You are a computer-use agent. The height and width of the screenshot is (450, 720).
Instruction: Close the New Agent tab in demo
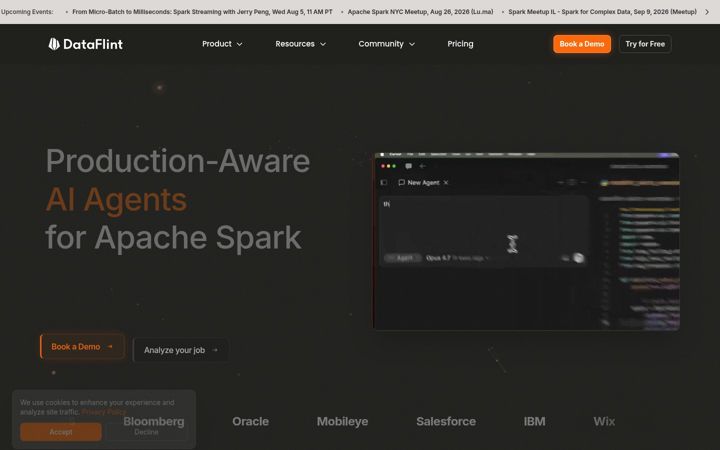tap(445, 182)
